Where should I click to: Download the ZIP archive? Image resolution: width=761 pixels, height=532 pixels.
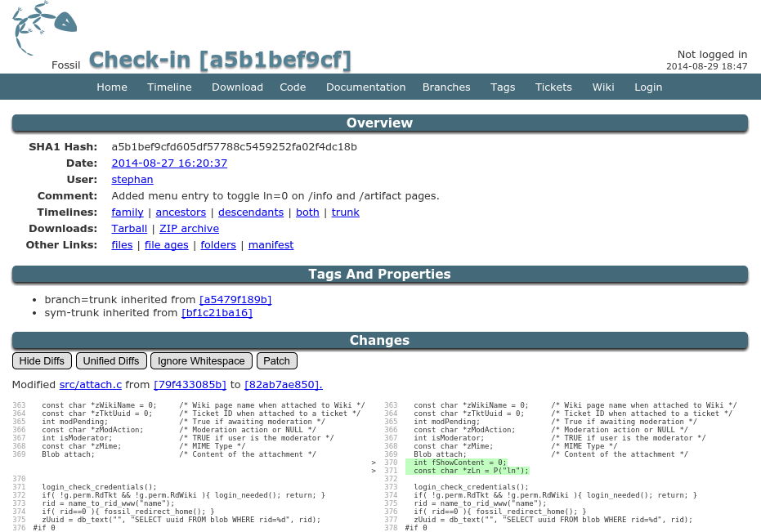(190, 229)
